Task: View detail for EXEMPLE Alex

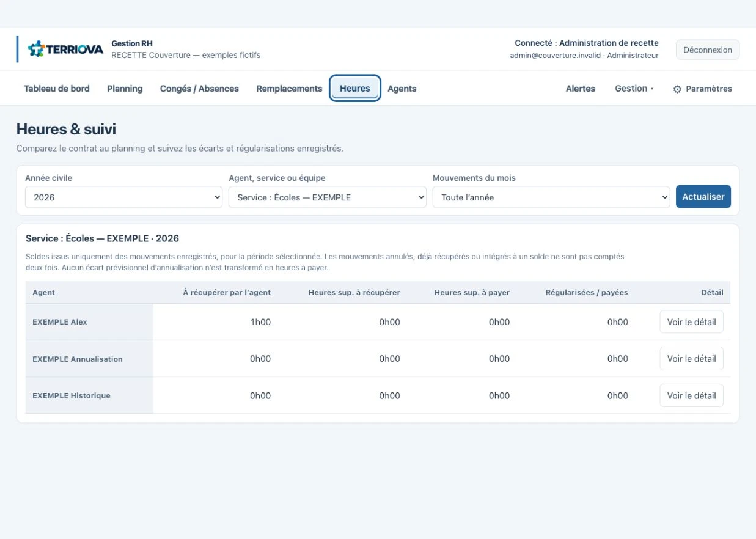Action: 692,322
